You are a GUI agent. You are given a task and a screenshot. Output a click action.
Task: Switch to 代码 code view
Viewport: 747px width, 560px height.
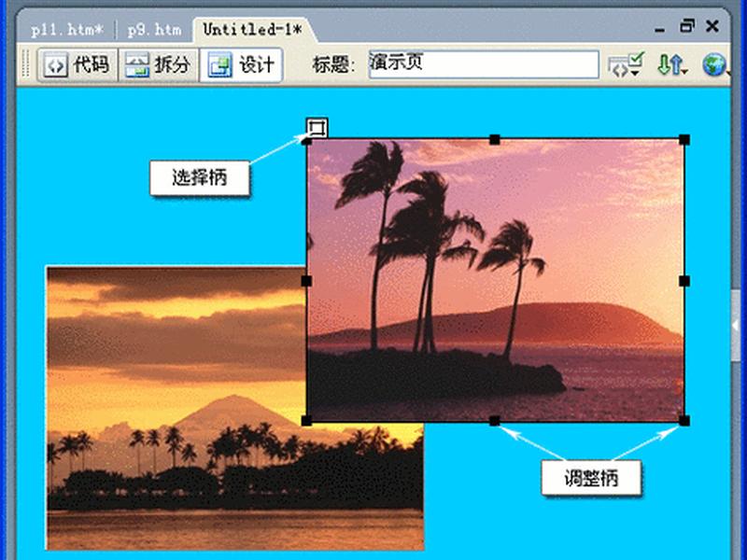point(78,64)
